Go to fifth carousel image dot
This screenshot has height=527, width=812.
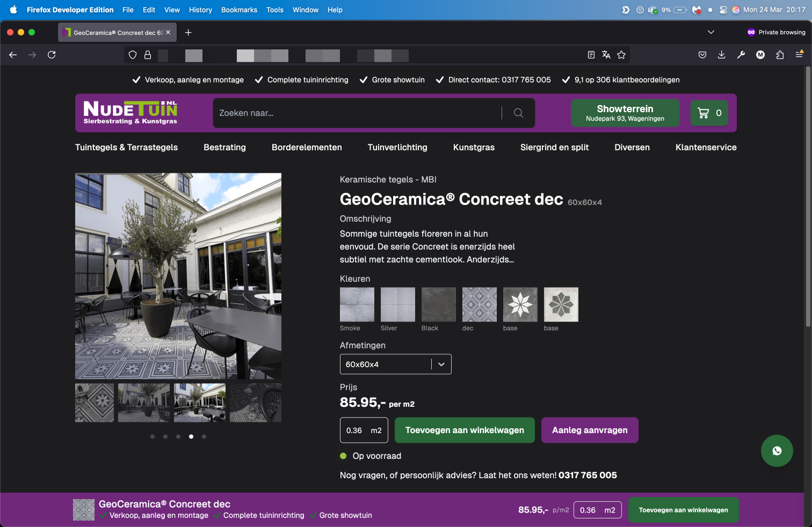click(x=204, y=437)
